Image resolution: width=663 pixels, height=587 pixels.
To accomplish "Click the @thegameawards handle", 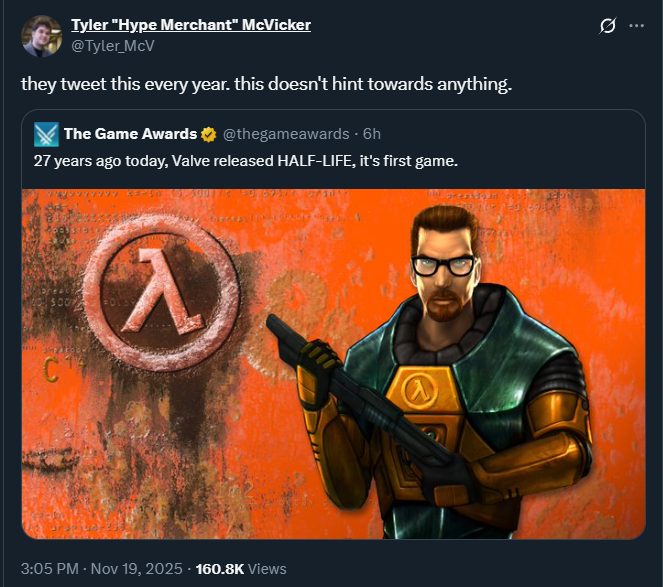I will click(286, 134).
